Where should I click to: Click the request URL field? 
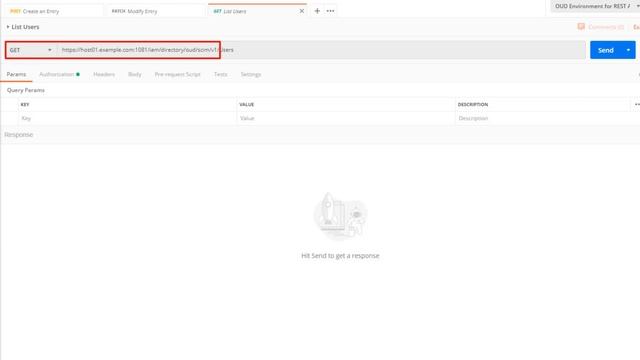(x=322, y=50)
